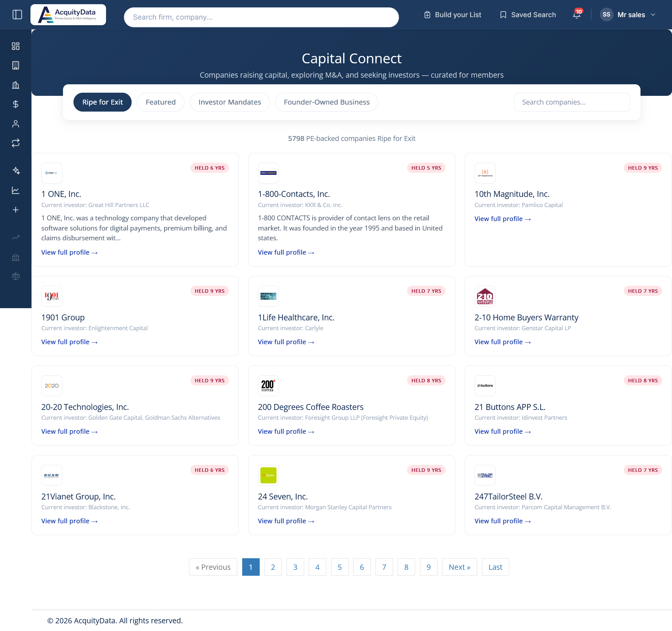The image size is (672, 631).
Task: Click the 1Life Healthcare, Inc. title
Action: pos(296,318)
